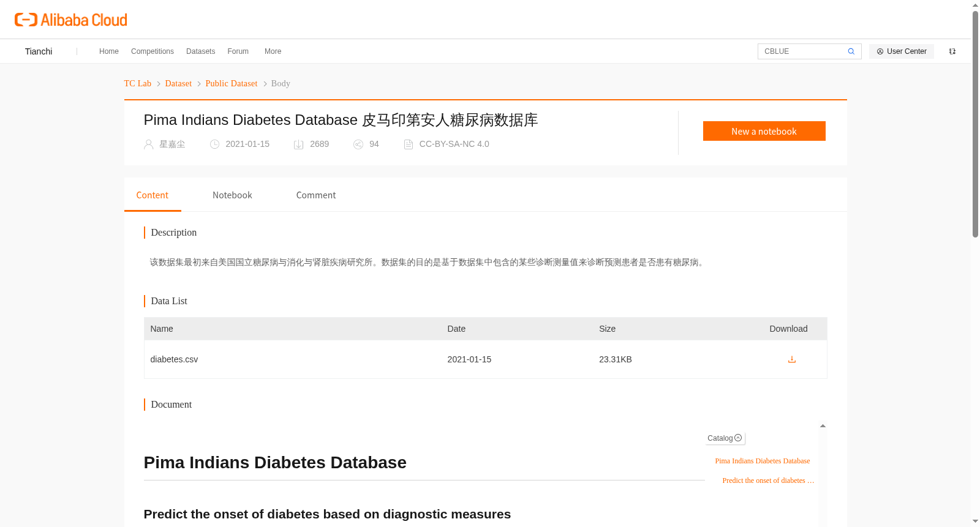This screenshot has height=527, width=980.
Task: Click the Alibaba Cloud logo
Action: click(x=71, y=20)
